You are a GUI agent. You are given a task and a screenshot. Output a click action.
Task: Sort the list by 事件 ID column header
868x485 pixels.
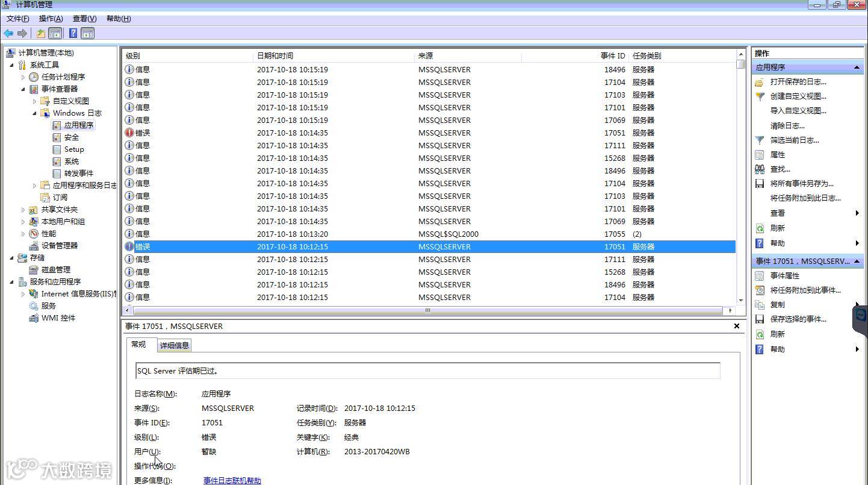[574, 55]
